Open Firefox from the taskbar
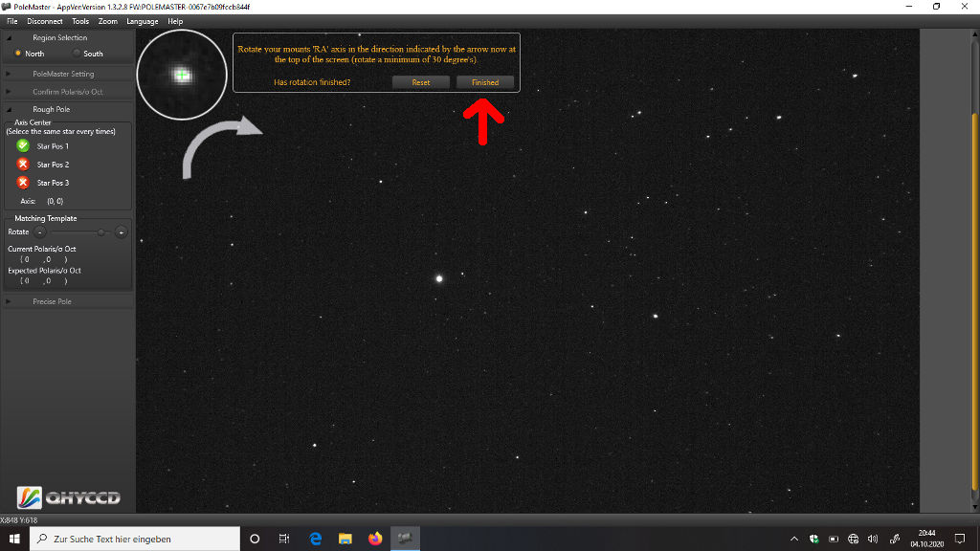The image size is (980, 551). pyautogui.click(x=374, y=539)
